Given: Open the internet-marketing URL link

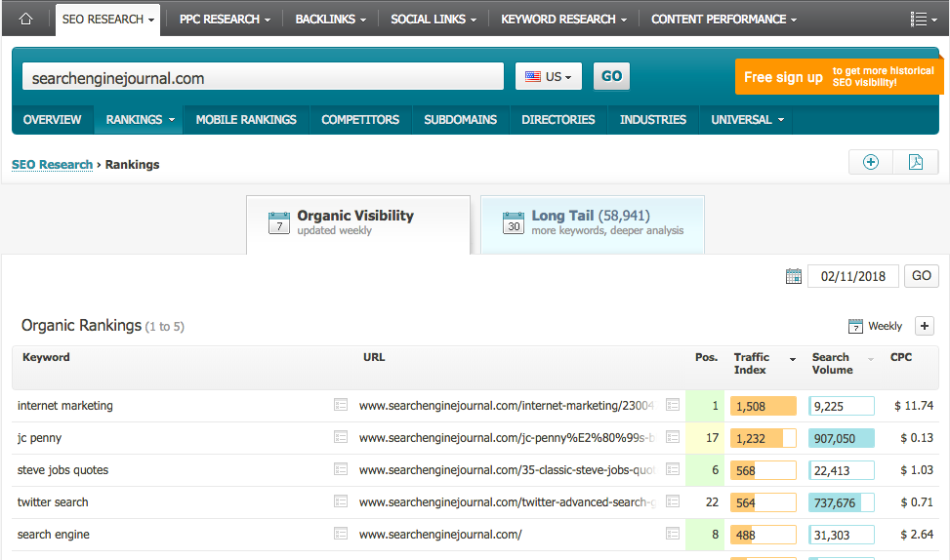Looking at the screenshot, I should [x=507, y=406].
